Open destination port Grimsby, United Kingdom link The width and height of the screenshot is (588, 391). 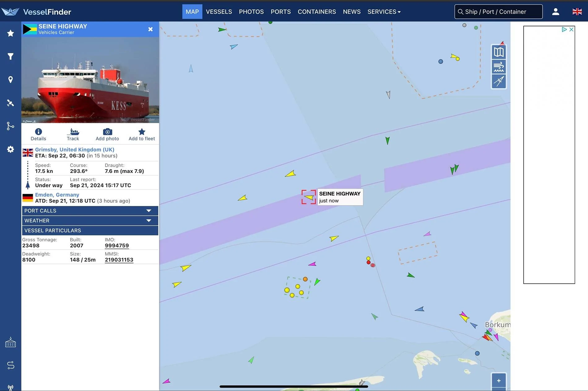75,150
